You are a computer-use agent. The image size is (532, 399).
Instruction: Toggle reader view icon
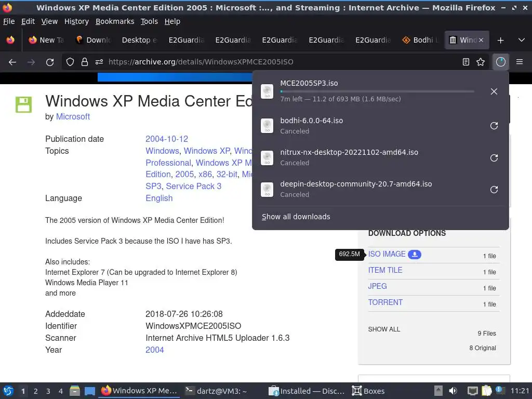point(466,62)
